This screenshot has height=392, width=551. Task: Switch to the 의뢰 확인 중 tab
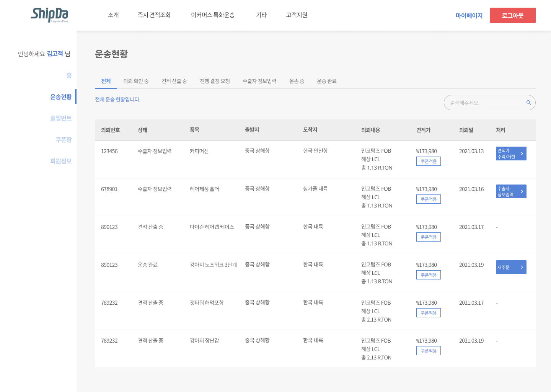(136, 81)
